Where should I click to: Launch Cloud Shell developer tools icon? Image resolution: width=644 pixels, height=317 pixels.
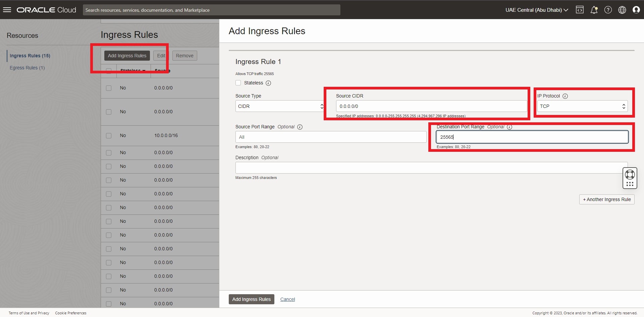point(580,10)
